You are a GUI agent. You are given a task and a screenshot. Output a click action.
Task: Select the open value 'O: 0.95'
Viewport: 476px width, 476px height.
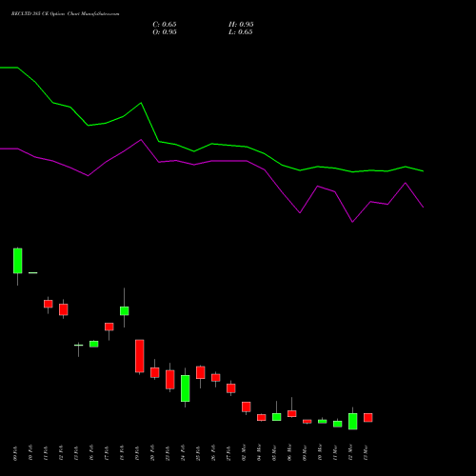tap(165, 32)
